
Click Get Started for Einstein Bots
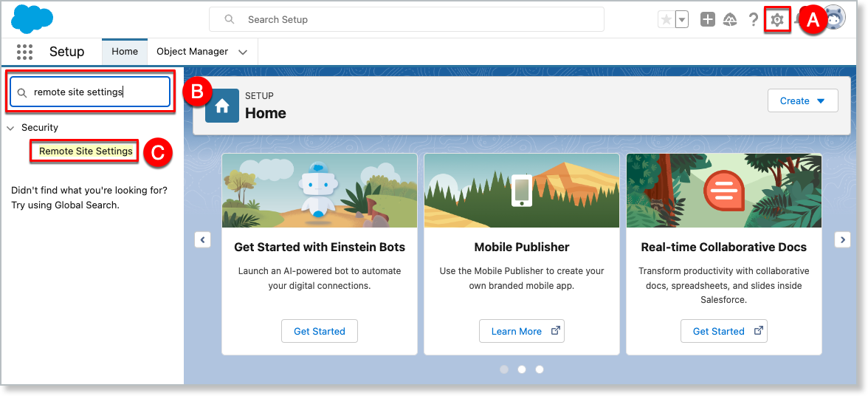(320, 331)
